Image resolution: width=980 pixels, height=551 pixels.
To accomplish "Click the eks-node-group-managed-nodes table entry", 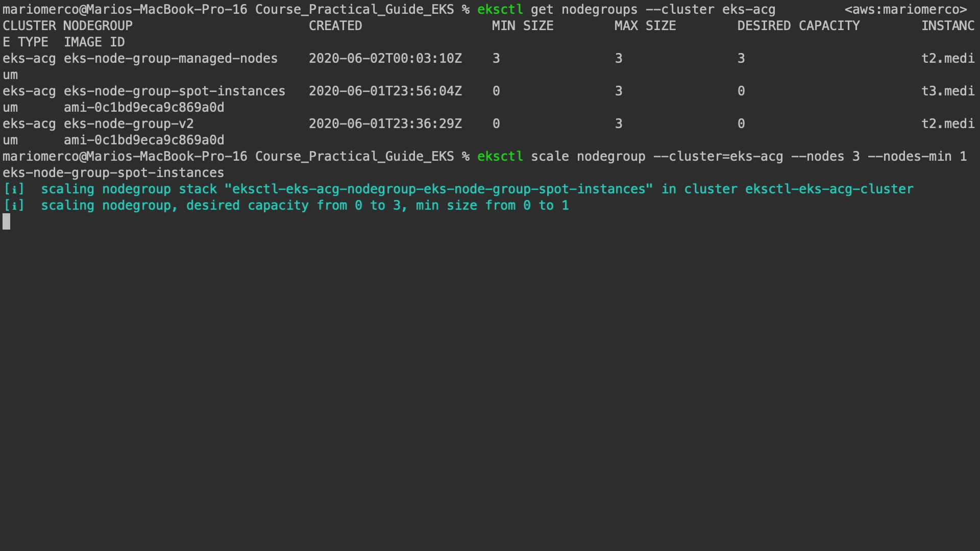I will pos(170,59).
